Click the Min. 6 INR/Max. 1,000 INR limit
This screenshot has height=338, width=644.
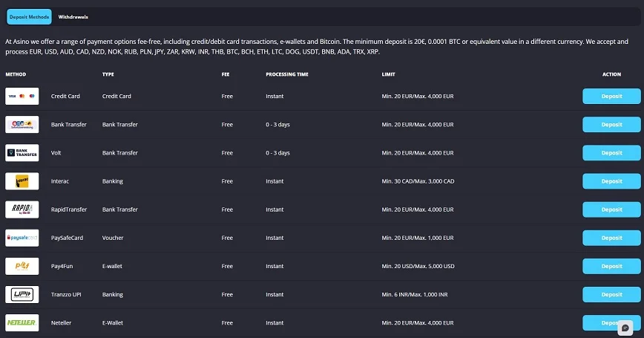(x=415, y=295)
